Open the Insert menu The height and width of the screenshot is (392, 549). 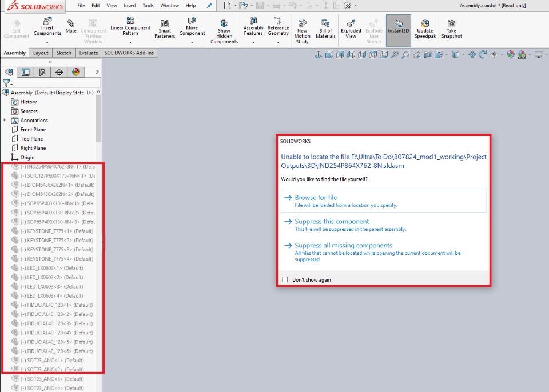pos(130,6)
